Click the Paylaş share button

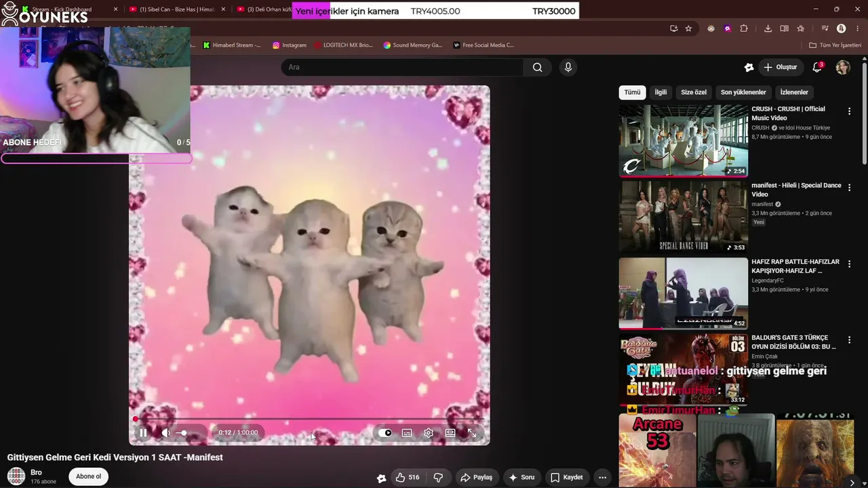pyautogui.click(x=477, y=477)
